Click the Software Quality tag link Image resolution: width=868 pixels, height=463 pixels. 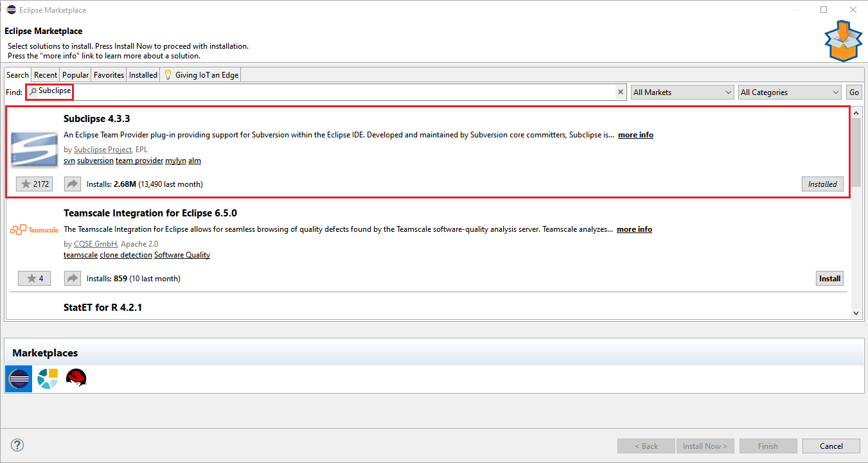tap(182, 255)
